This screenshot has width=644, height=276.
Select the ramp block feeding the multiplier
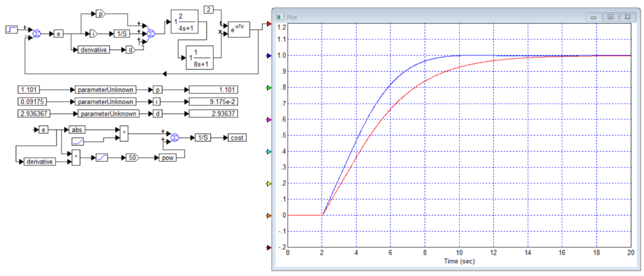tap(78, 142)
